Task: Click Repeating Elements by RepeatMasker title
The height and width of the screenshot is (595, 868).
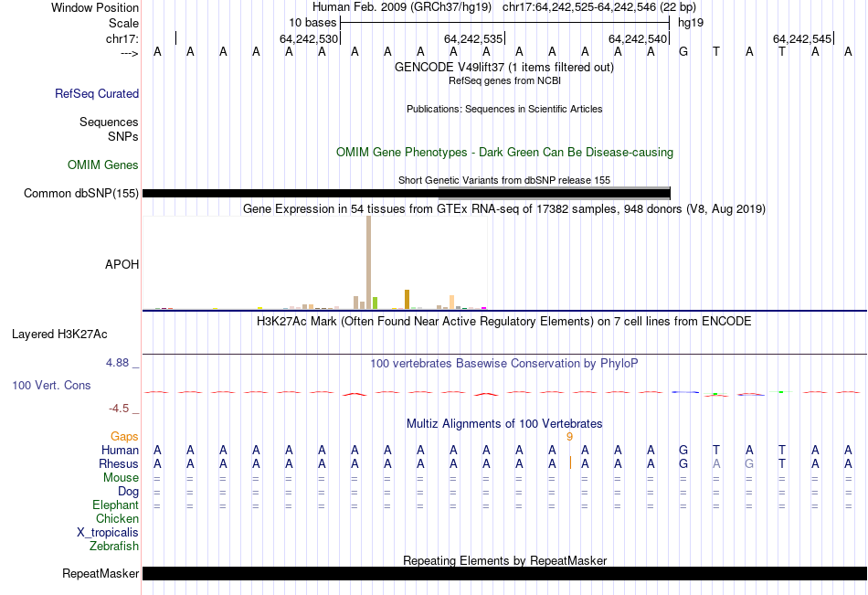Action: [x=504, y=560]
